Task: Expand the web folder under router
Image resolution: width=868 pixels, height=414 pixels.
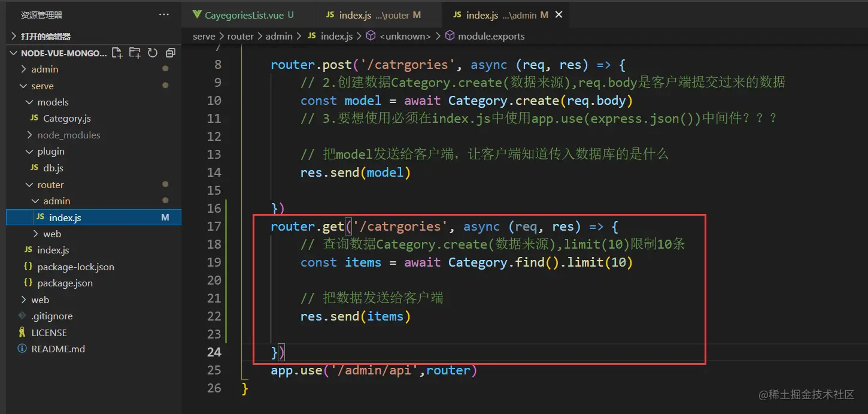Action: click(52, 234)
